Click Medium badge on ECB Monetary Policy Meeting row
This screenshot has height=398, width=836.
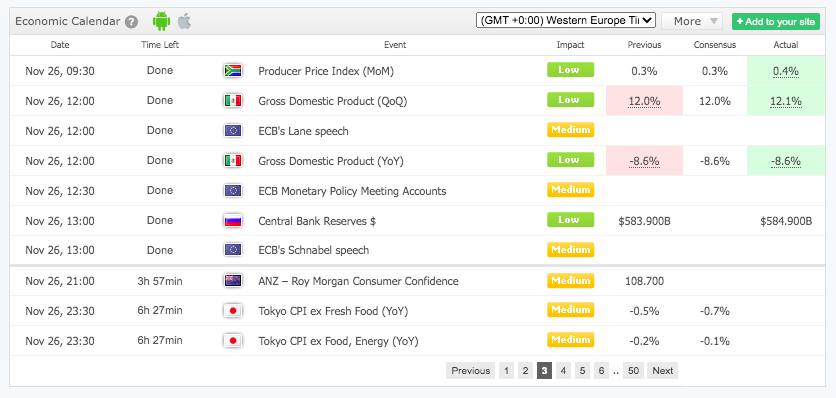point(570,189)
